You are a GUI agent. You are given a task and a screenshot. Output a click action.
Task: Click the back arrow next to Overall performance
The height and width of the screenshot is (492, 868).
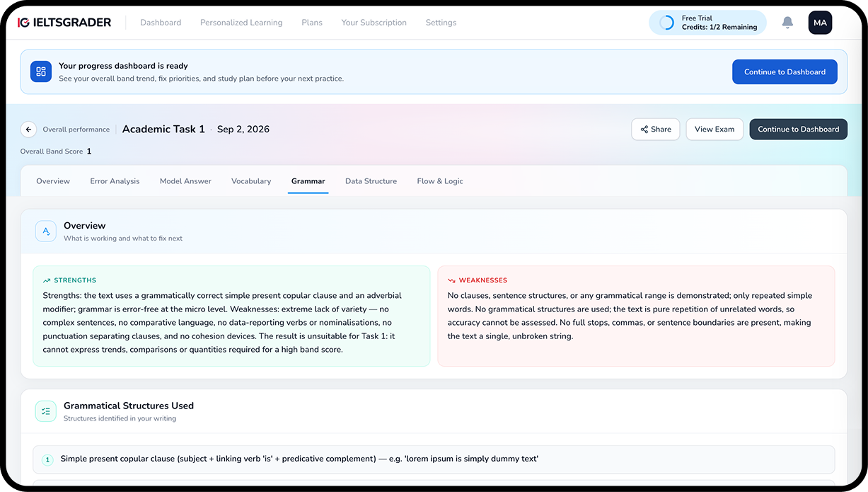pos(28,130)
